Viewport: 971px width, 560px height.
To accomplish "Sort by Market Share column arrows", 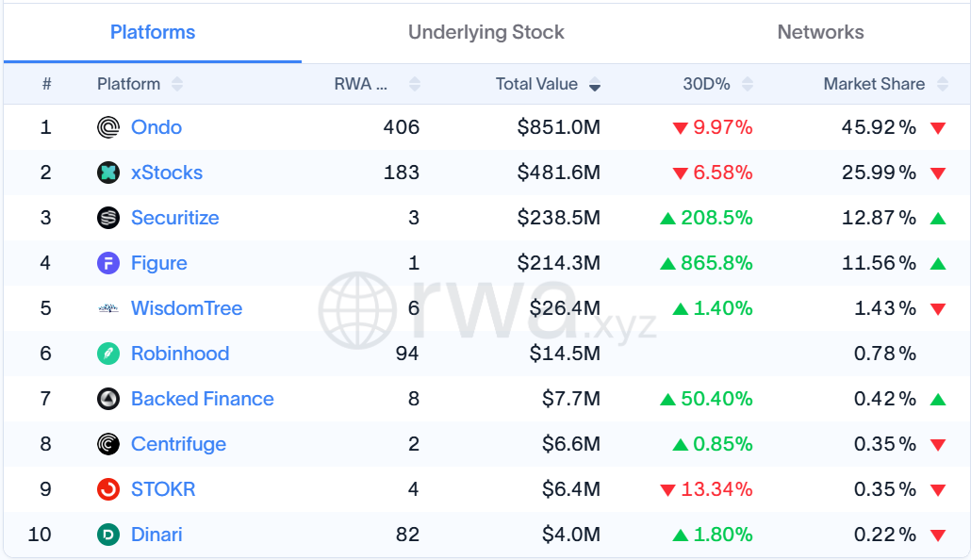I will click(x=943, y=84).
